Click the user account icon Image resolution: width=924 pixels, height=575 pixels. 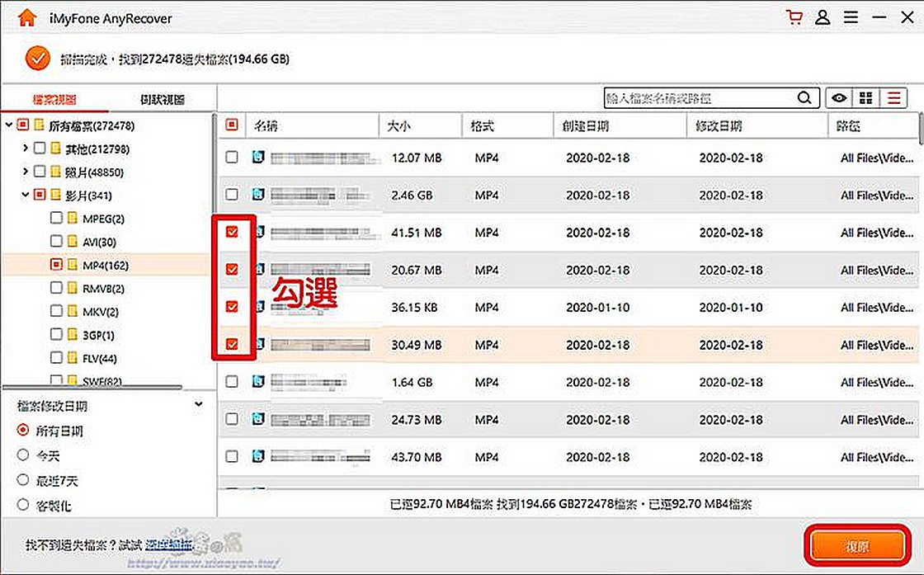click(x=823, y=16)
